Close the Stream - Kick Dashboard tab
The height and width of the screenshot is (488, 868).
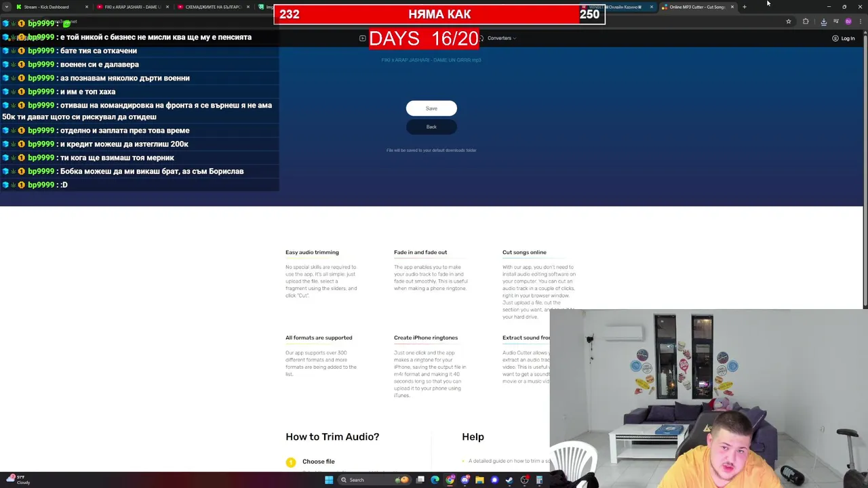coord(87,7)
